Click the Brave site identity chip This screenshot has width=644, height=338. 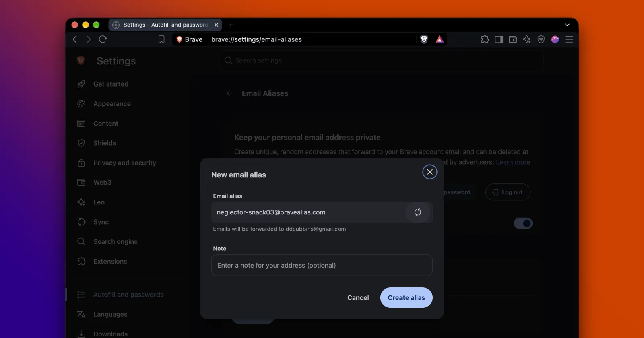[x=189, y=39]
